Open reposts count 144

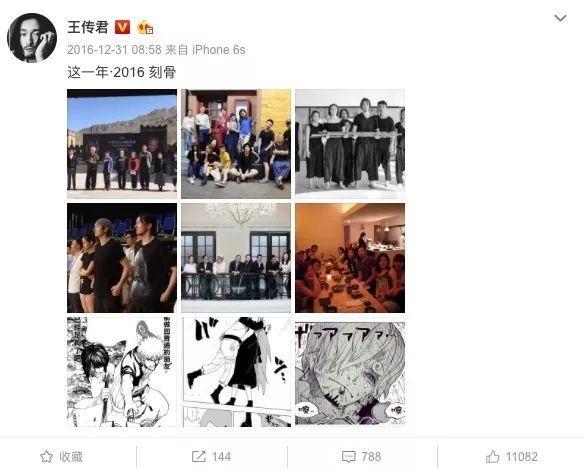(221, 457)
